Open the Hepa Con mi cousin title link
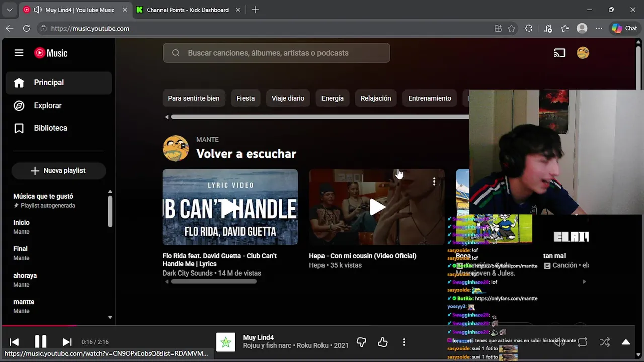 coord(362,256)
